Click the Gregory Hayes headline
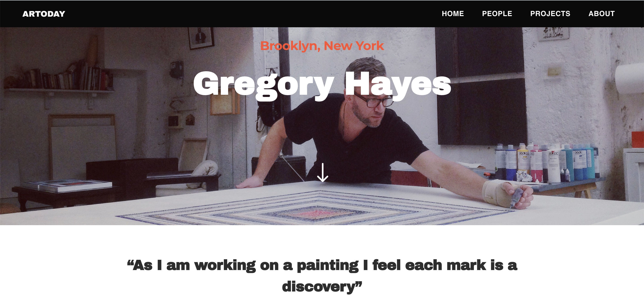 [322, 84]
